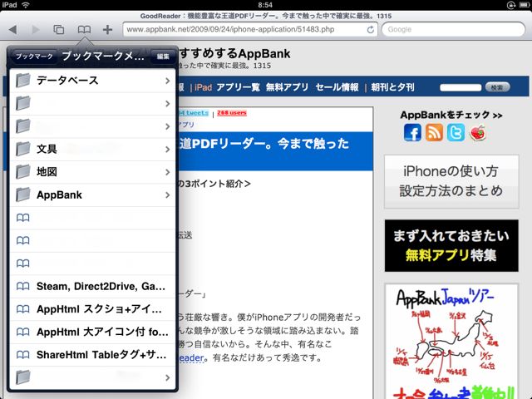The image size is (532, 399).
Task: Open the データベース bookmark folder
Action: pos(92,81)
